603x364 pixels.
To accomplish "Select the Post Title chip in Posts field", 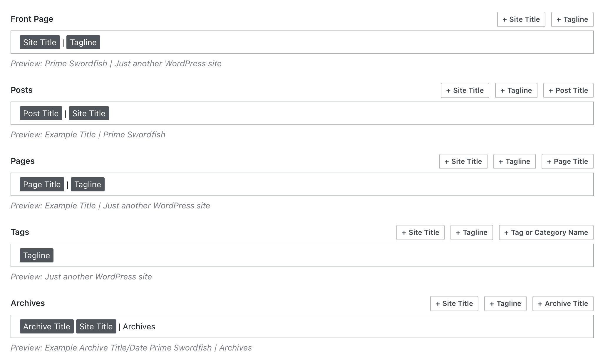I will pyautogui.click(x=41, y=113).
